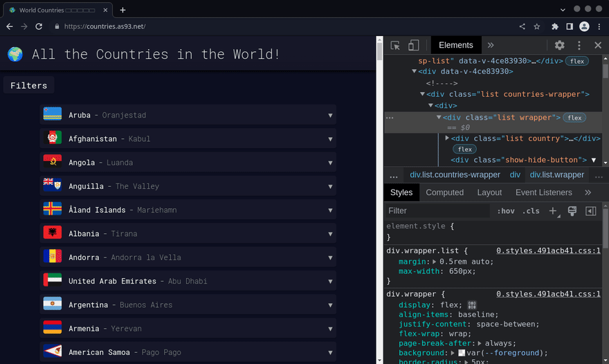Viewport: 609px width, 364px height.
Task: Click the Albania flag icon
Action: [x=53, y=233]
